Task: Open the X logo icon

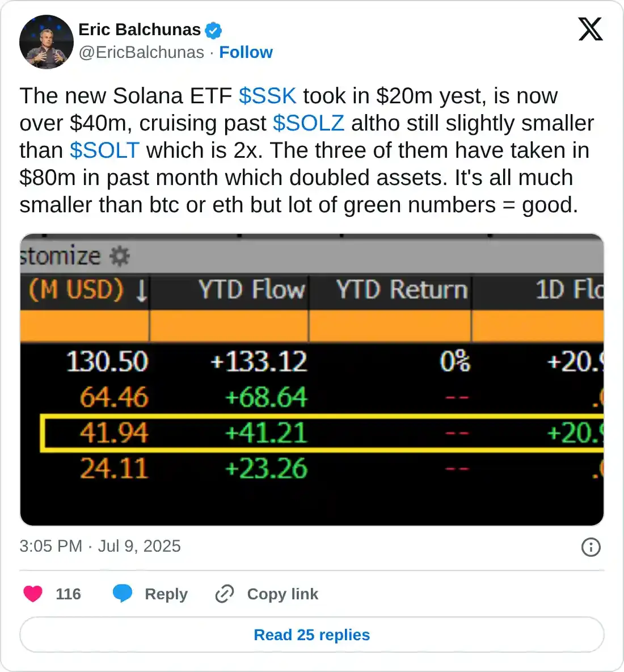Action: click(590, 29)
